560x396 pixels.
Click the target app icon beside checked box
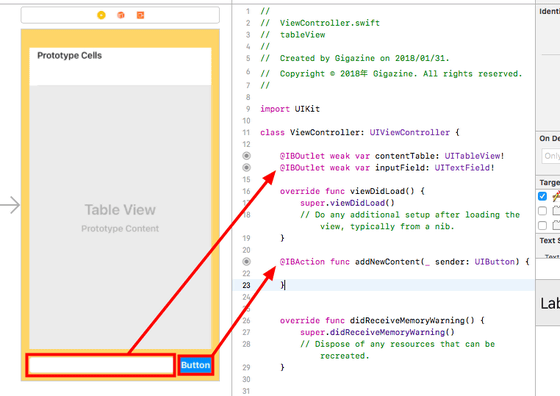click(x=556, y=196)
